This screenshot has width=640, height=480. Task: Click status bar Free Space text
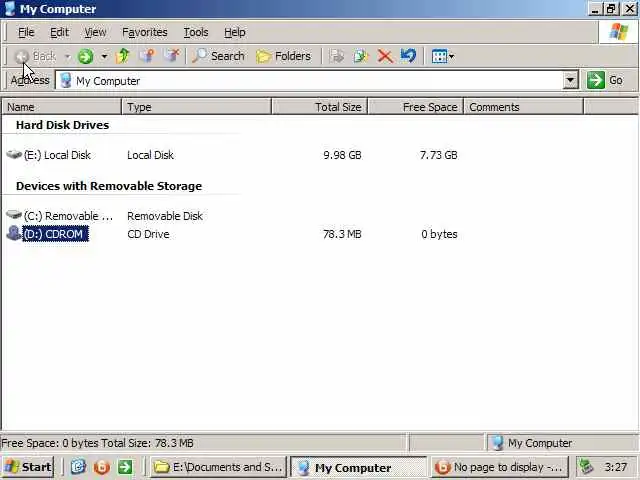(98, 443)
